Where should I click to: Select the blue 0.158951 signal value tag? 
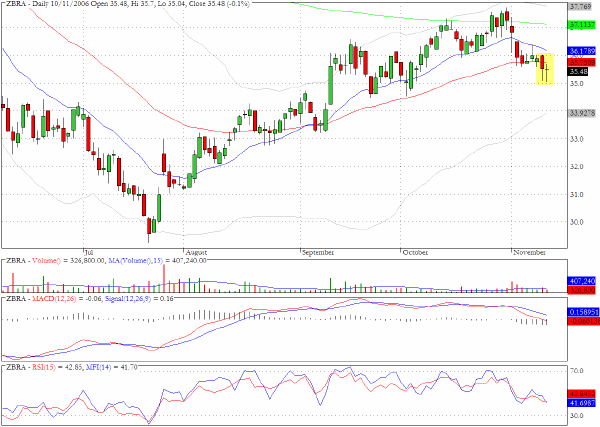pos(584,312)
